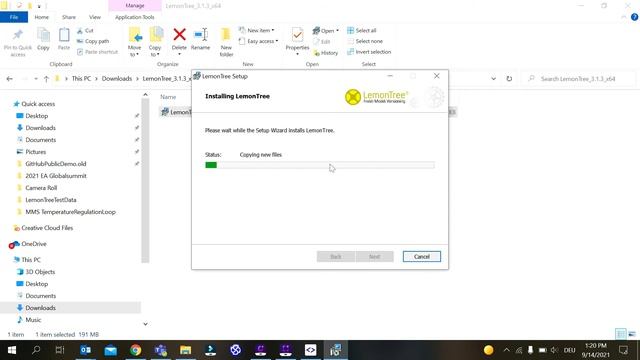
Task: Open Microsoft Teams from the taskbar
Action: tap(161, 350)
